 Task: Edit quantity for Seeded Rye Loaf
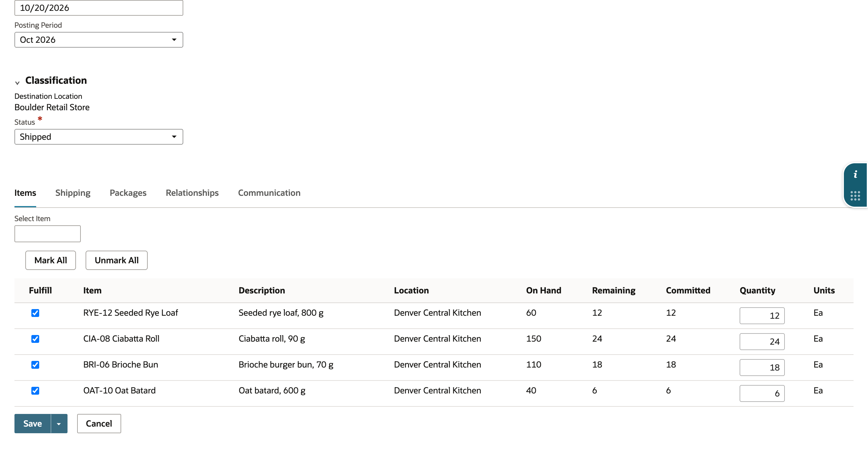pyautogui.click(x=762, y=316)
